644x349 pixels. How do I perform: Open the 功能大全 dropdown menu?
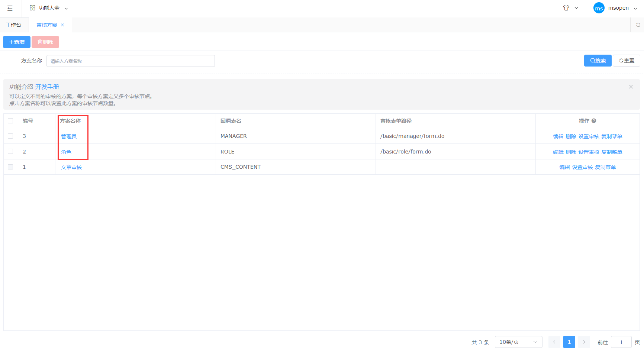[49, 8]
